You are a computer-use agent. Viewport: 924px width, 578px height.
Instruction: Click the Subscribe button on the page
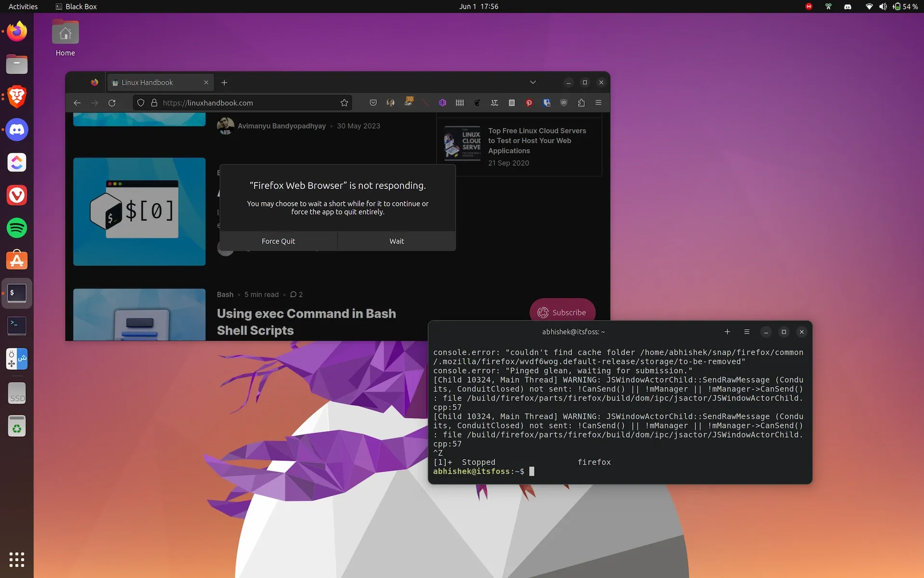click(562, 312)
